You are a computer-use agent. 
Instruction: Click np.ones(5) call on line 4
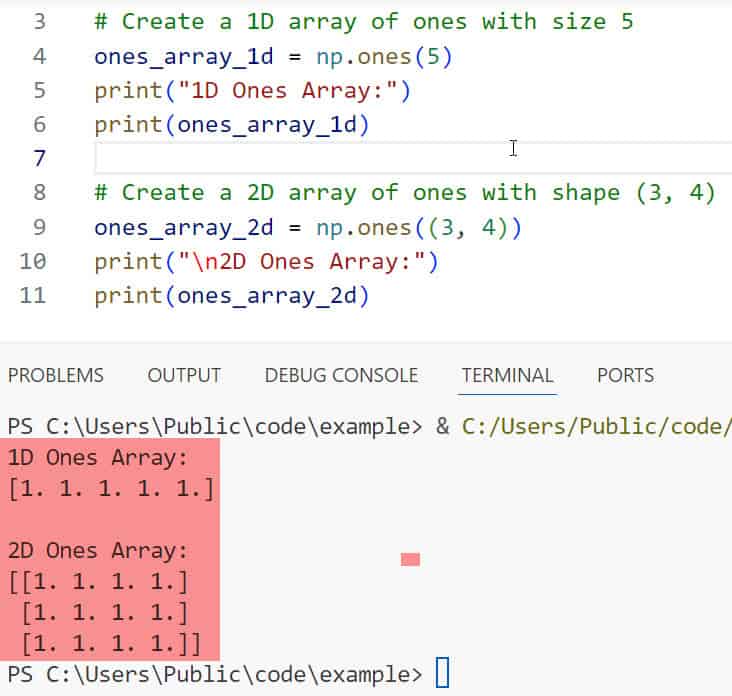pyautogui.click(x=384, y=57)
